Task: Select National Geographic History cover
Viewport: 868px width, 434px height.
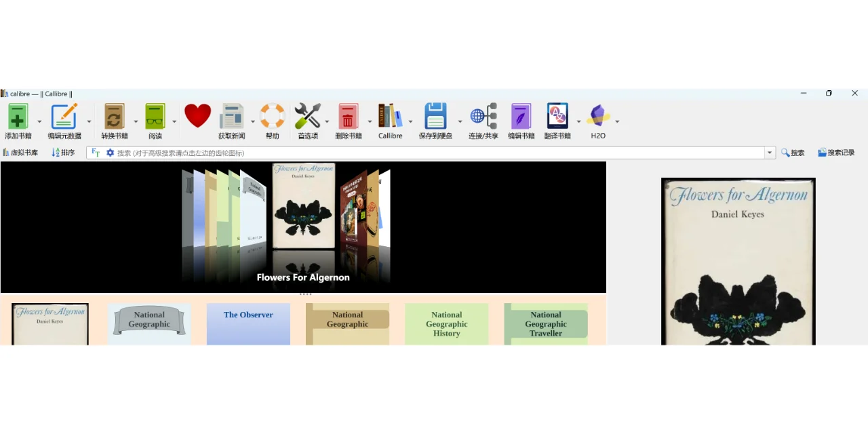Action: pos(446,324)
